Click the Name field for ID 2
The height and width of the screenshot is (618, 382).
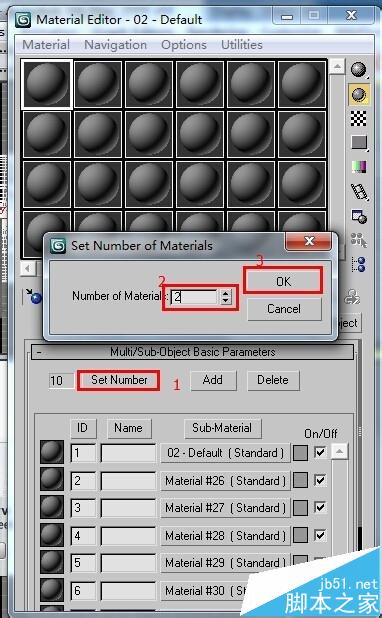coord(129,481)
